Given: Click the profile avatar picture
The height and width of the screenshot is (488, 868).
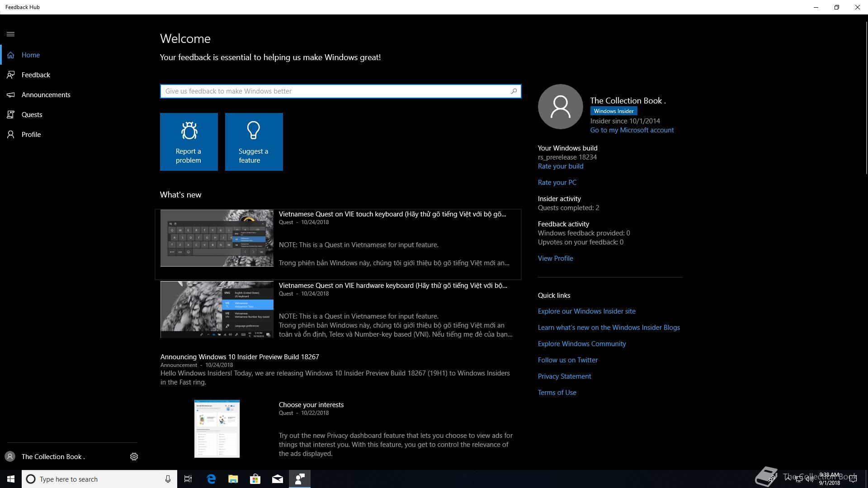Looking at the screenshot, I should pyautogui.click(x=561, y=107).
